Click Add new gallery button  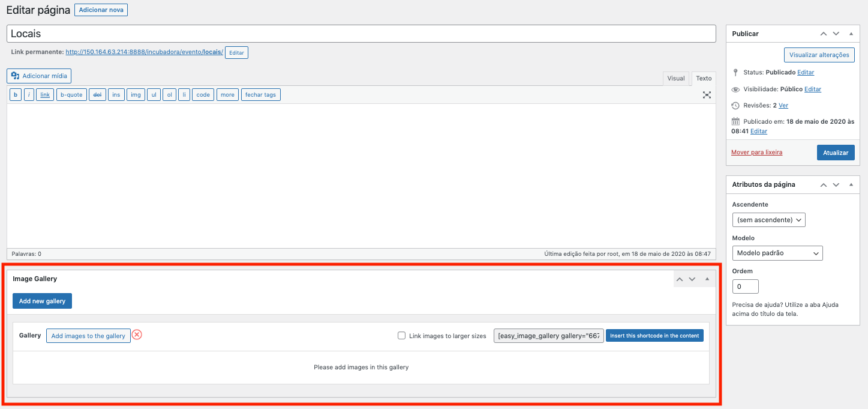tap(42, 301)
